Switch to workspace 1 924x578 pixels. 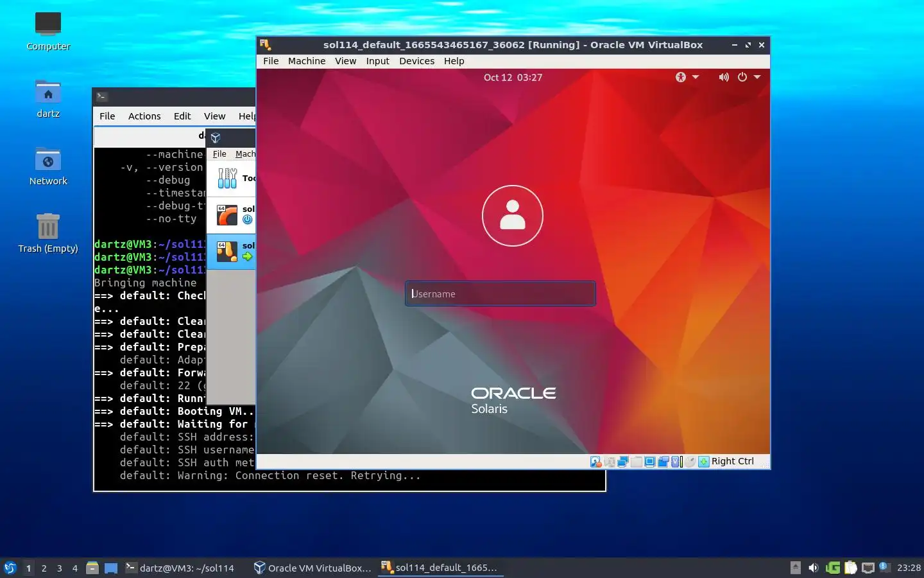[28, 568]
